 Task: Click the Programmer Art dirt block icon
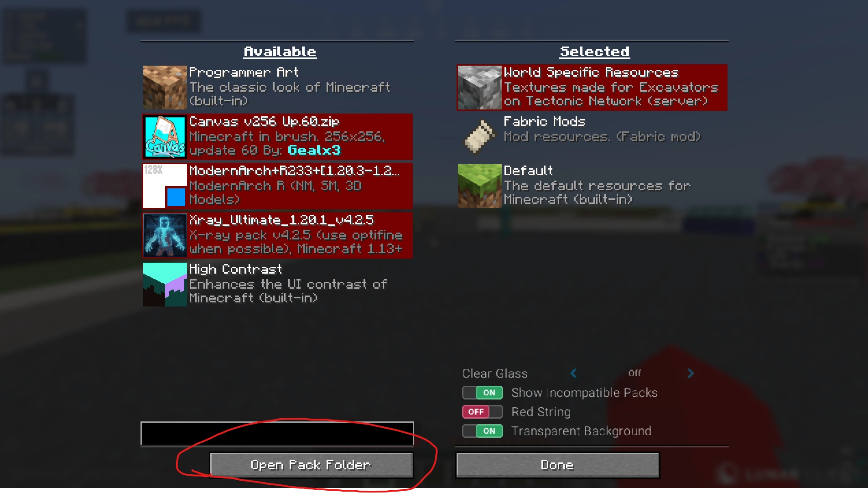click(165, 88)
